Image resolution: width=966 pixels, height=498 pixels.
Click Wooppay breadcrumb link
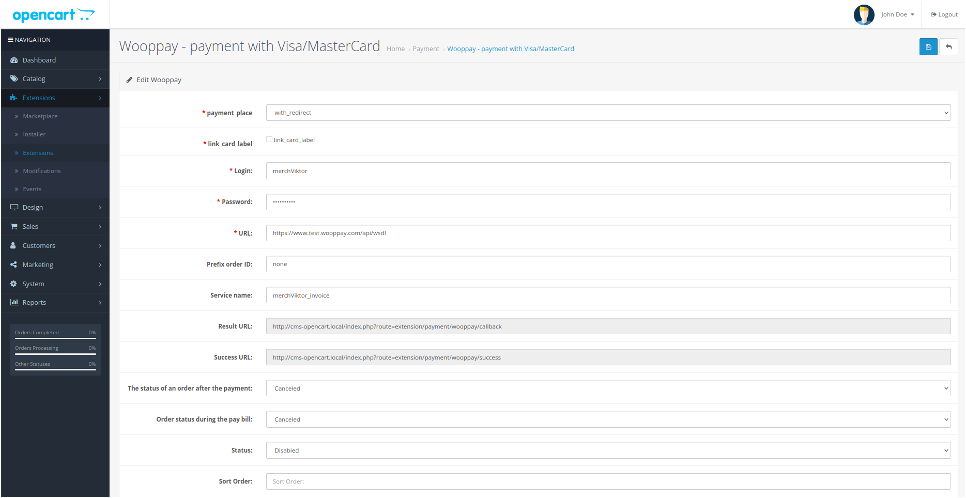[x=511, y=48]
